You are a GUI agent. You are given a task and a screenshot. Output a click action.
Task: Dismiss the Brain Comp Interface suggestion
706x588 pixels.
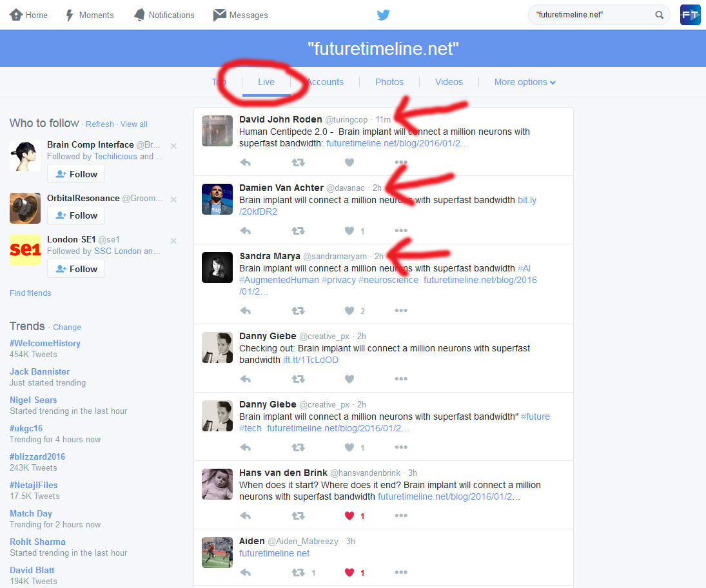[173, 146]
